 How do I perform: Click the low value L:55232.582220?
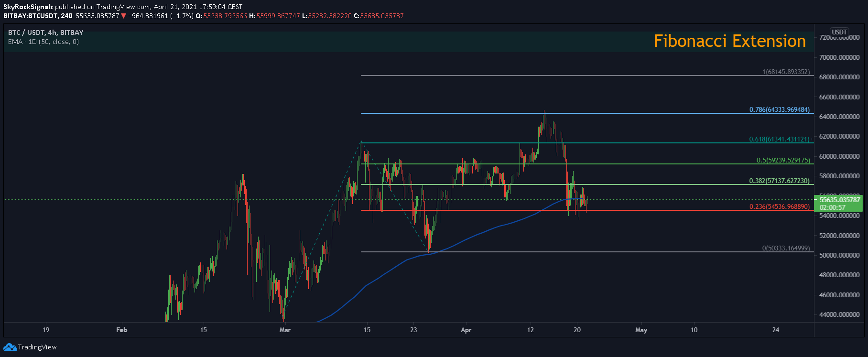(x=327, y=16)
